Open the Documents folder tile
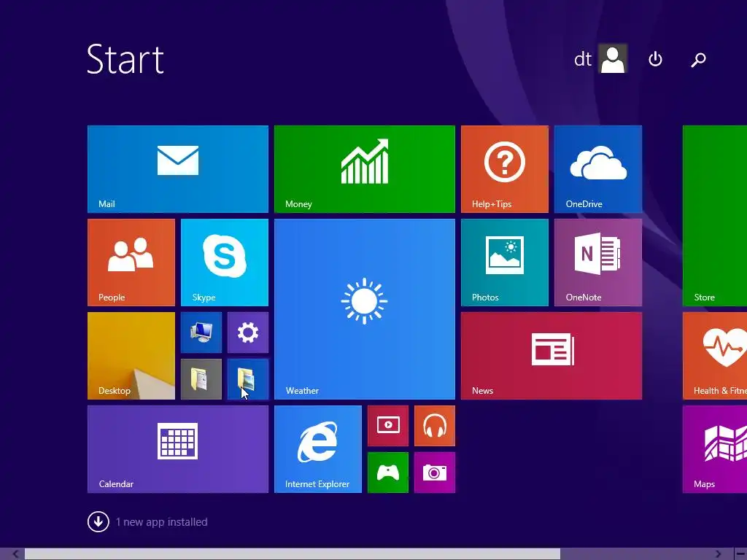747x560 pixels. 201,379
